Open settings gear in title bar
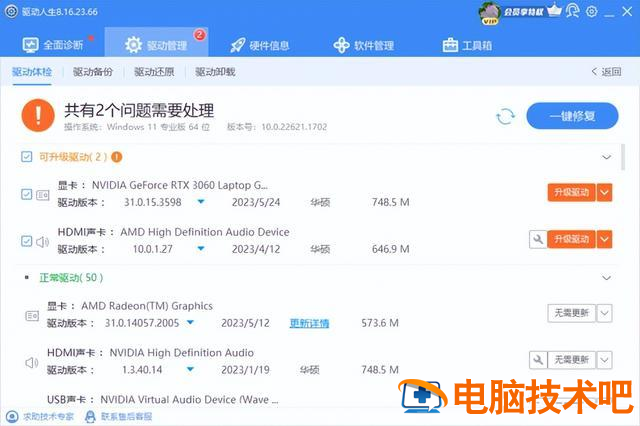The height and width of the screenshot is (426, 640). coord(591,12)
